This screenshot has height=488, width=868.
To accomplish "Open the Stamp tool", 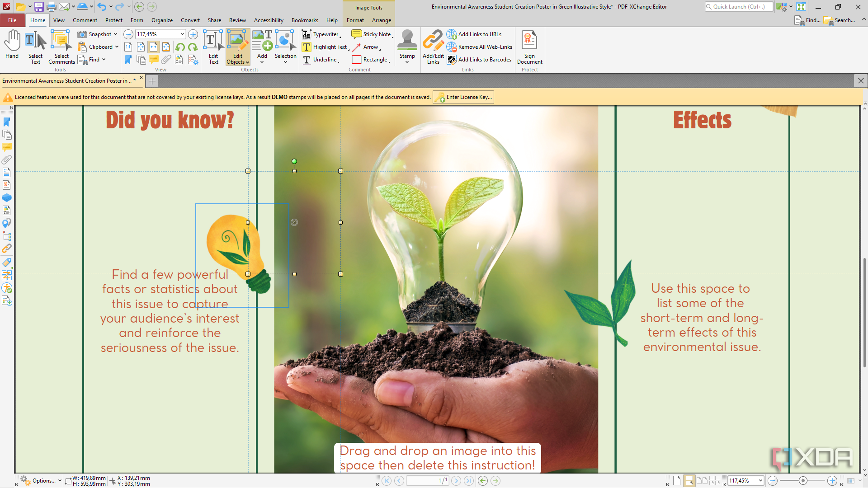I will [407, 47].
